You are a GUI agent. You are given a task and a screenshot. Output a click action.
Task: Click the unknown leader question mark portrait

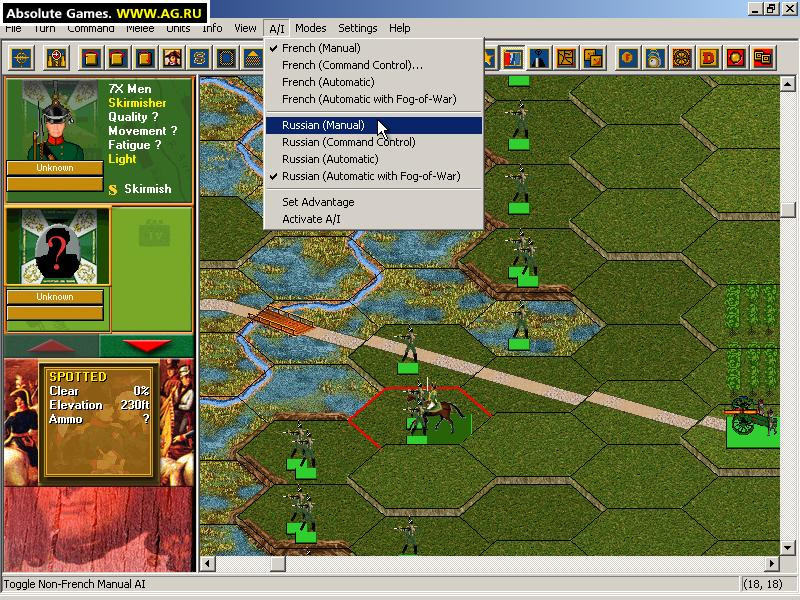tap(57, 246)
